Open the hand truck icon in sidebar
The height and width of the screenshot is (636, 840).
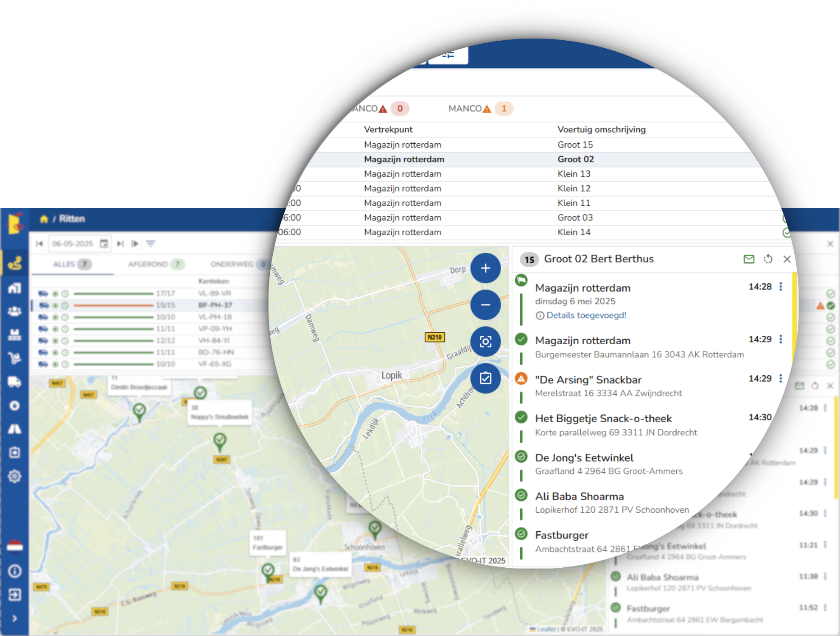click(x=15, y=358)
